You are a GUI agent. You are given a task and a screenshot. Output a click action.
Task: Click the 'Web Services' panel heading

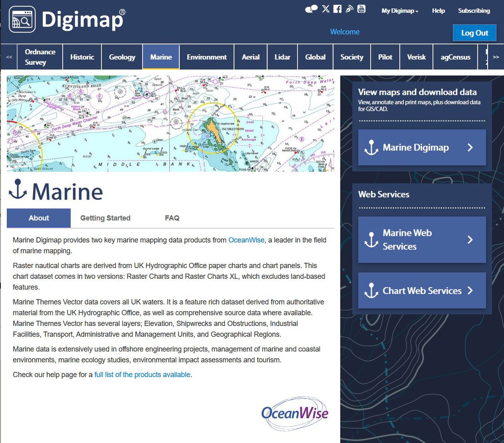click(x=384, y=194)
